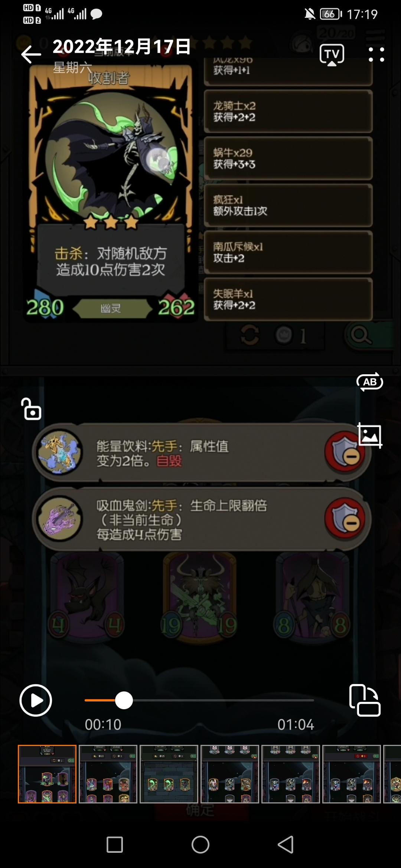Select the 疯狂x1 buff entry

(x=288, y=205)
